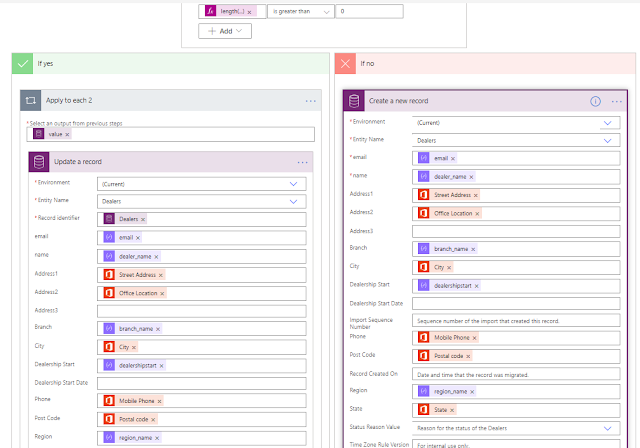Screen dimensions: 640x448
Task: Select the If no branch header
Action: click(485, 64)
